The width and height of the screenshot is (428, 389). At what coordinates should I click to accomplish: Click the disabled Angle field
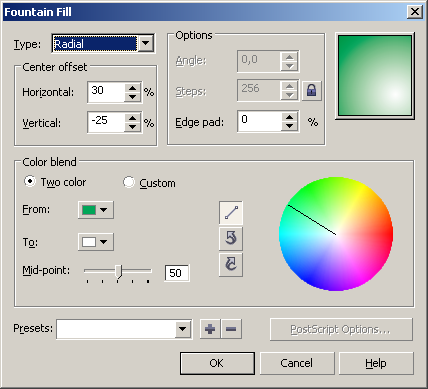pos(259,61)
